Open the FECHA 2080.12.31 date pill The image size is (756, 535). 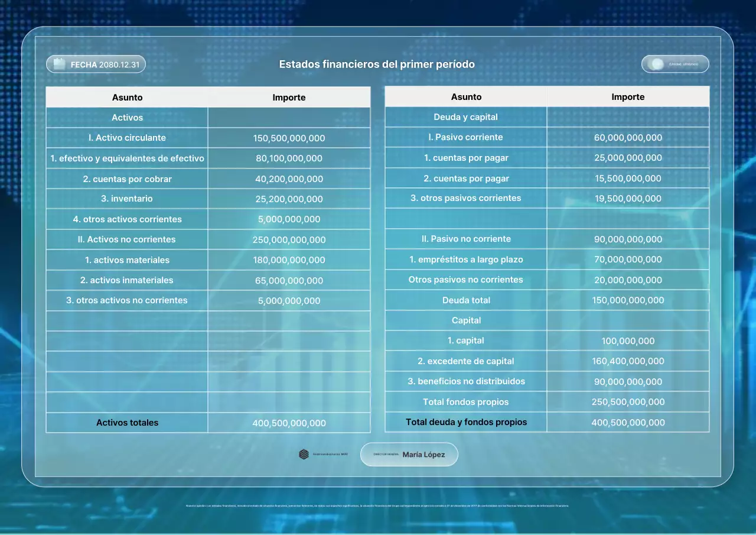[x=96, y=64]
